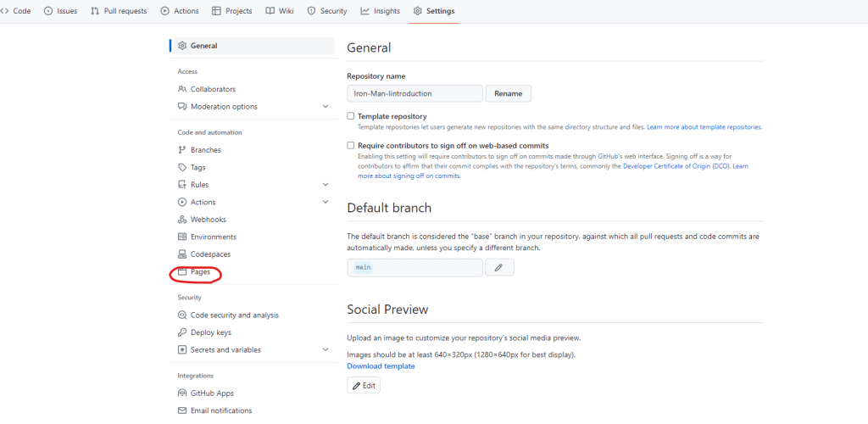Open the Projects tab

[232, 11]
